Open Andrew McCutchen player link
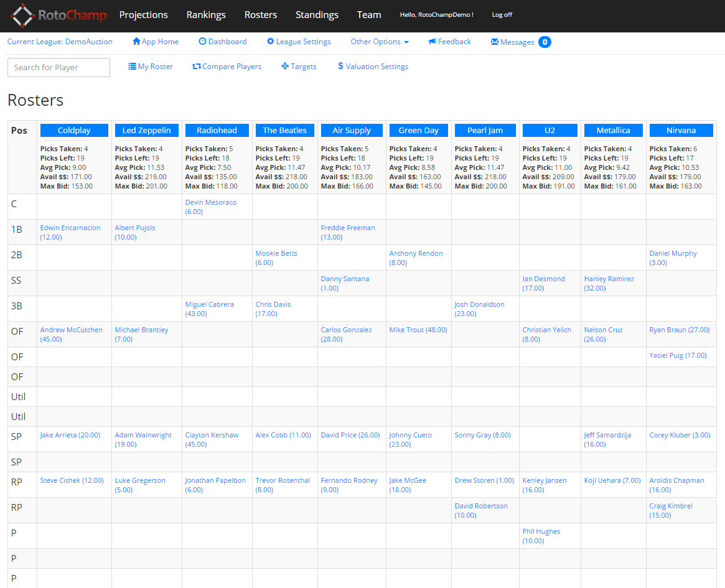 pyautogui.click(x=71, y=334)
